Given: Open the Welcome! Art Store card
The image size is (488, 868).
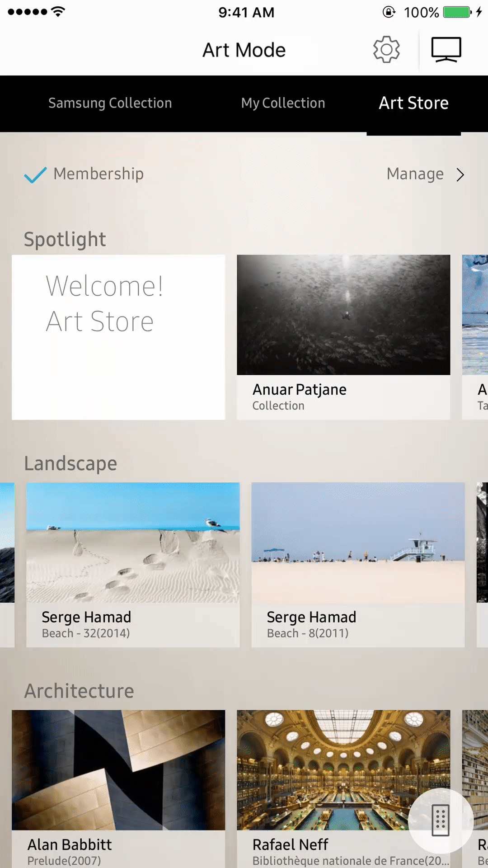Looking at the screenshot, I should pos(118,337).
